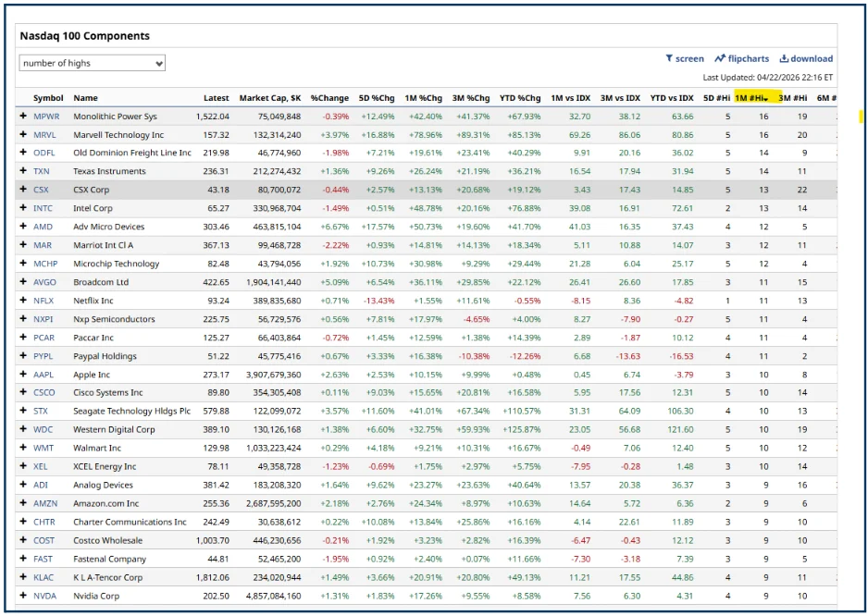Click 'Western Digital Corp' name cell
This screenshot has height=616, width=868.
pyautogui.click(x=114, y=429)
